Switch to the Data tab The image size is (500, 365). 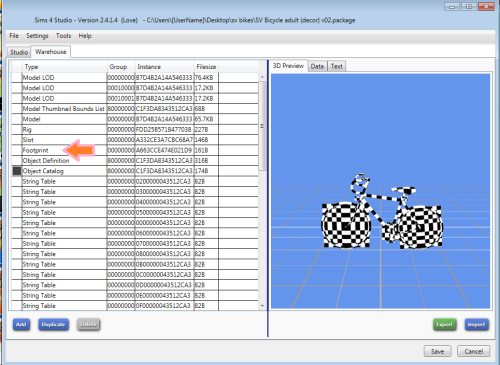317,66
